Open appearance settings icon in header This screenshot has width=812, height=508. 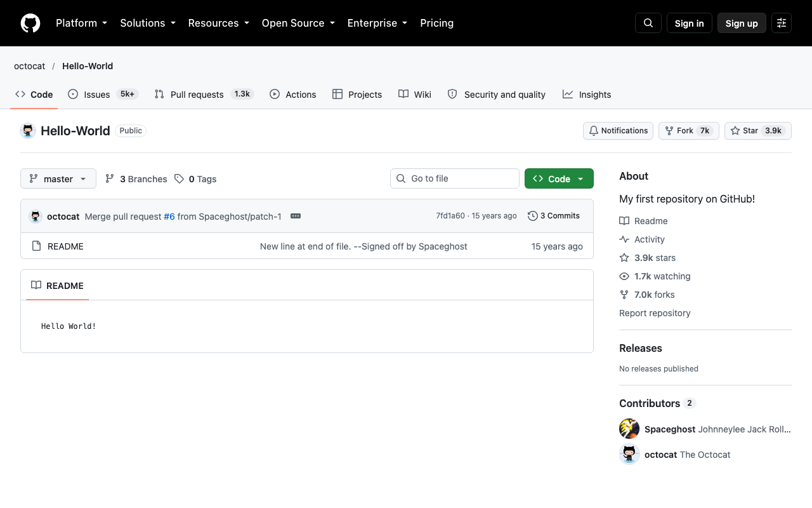[782, 23]
